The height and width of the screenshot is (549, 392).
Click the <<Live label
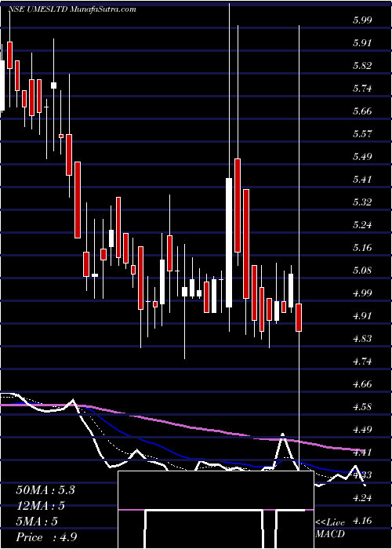click(330, 523)
